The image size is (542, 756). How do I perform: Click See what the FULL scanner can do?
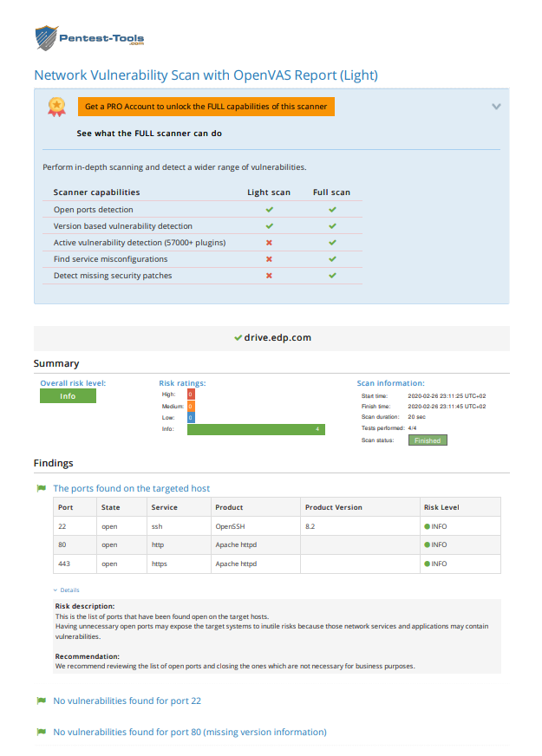click(x=149, y=134)
